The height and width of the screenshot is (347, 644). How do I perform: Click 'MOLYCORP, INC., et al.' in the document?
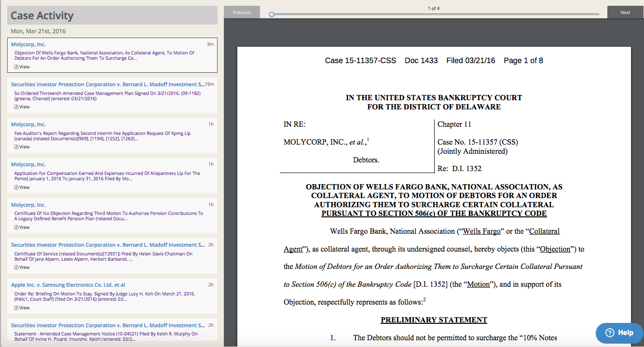(327, 142)
